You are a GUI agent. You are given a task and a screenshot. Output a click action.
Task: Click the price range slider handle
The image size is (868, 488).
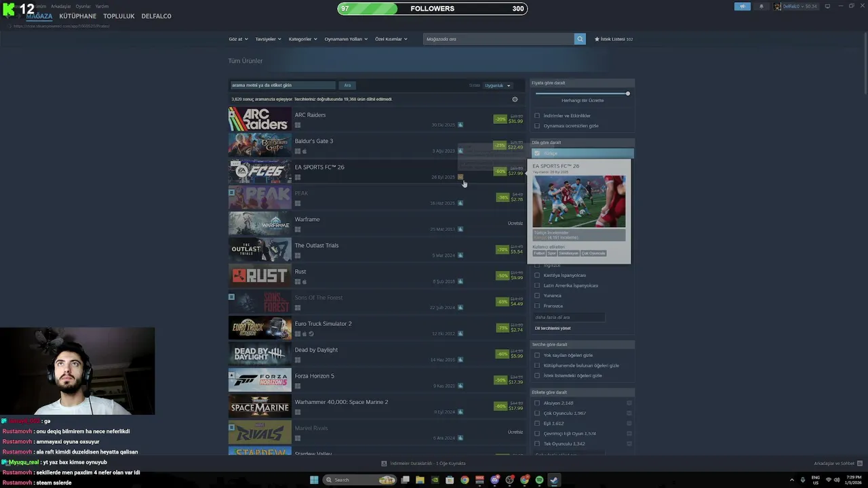click(x=628, y=94)
